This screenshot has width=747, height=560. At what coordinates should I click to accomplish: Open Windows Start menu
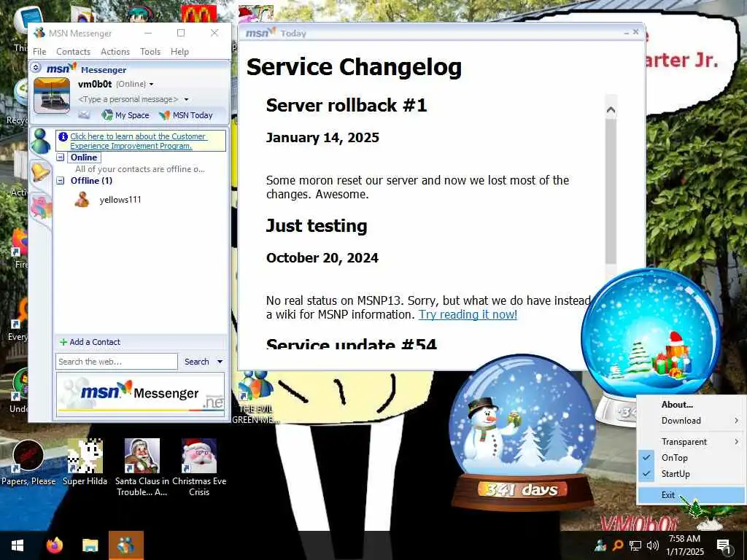(x=18, y=545)
